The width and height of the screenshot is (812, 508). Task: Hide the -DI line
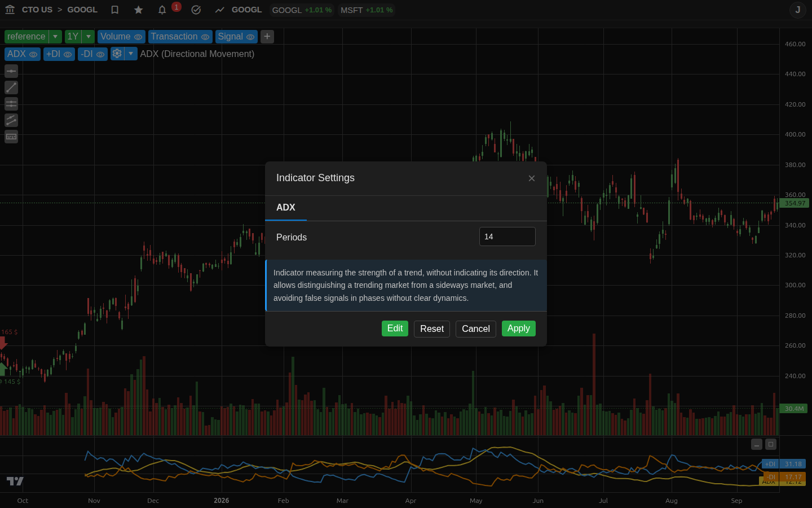click(x=100, y=54)
